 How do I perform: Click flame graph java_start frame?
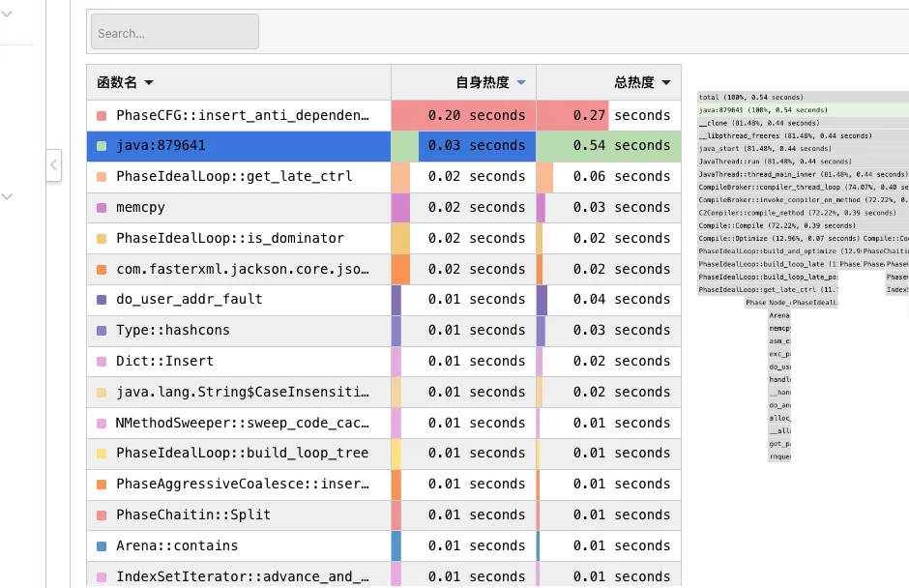[803, 148]
